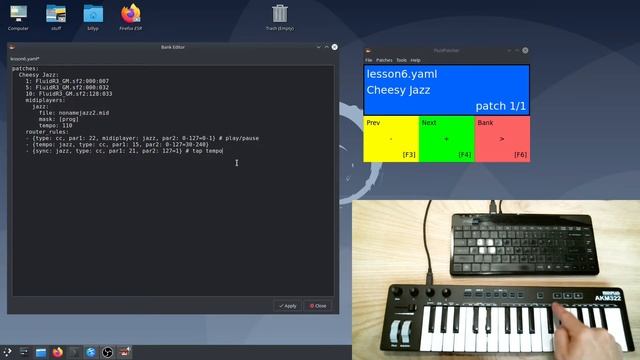This screenshot has width=640, height=360.
Task: Open the file manager from the taskbar
Action: (41, 352)
